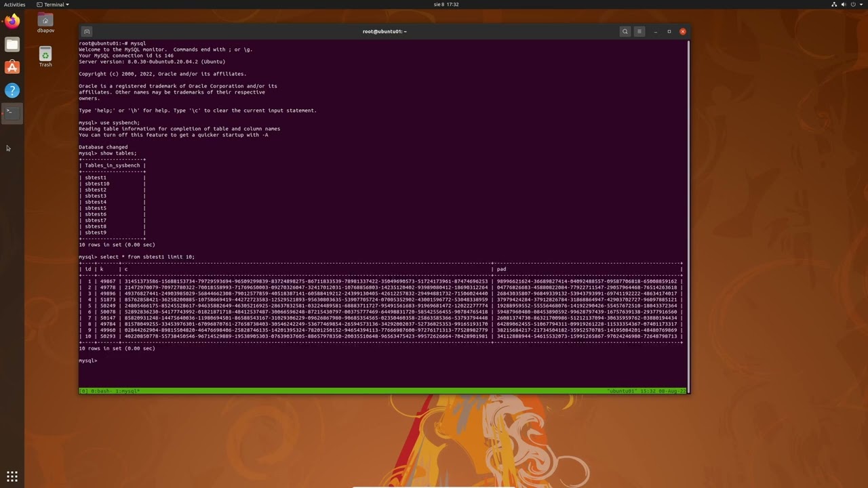This screenshot has width=868, height=488.
Task: Click the k value 50078 in row 6
Action: [108, 312]
